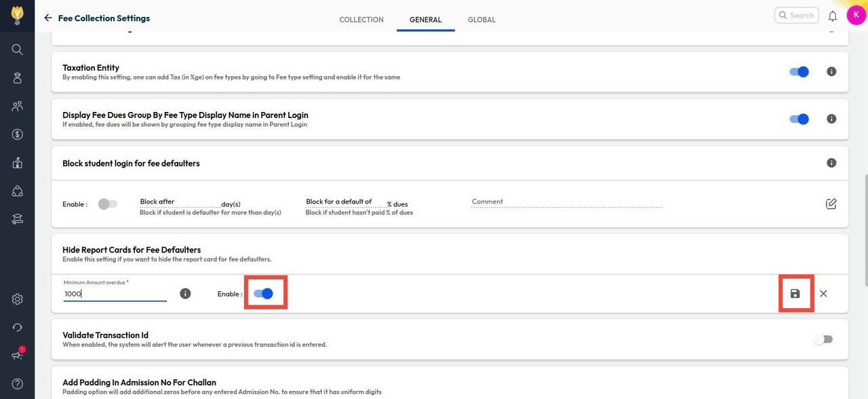
Task: Click the Comment input field
Action: click(566, 202)
